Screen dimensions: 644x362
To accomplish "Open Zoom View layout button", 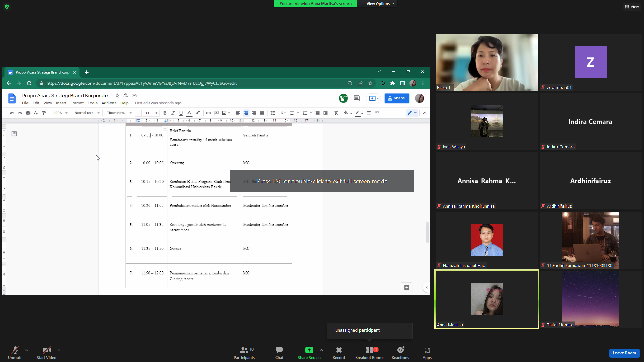I will point(632,7).
